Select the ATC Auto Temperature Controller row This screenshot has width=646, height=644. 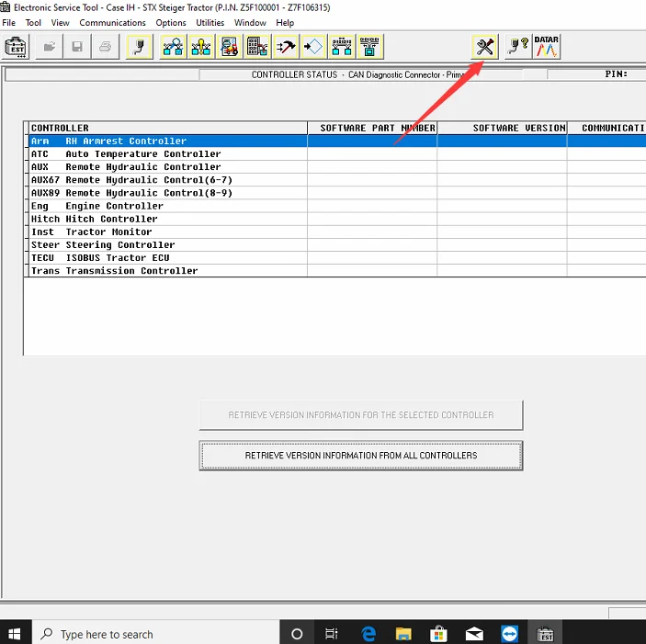[337, 154]
